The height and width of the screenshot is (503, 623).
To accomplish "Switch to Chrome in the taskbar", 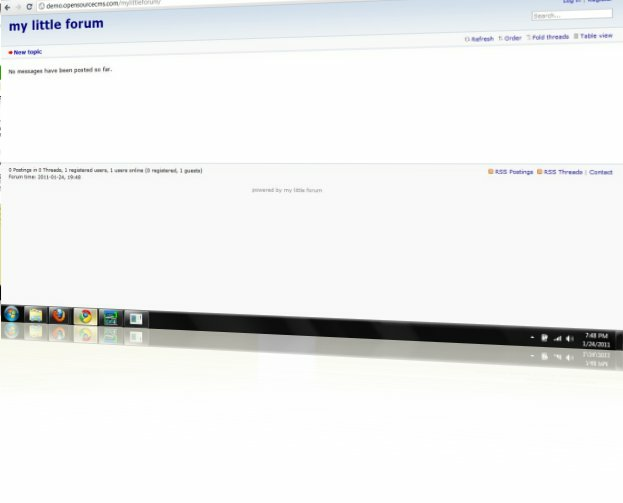I will (x=85, y=318).
